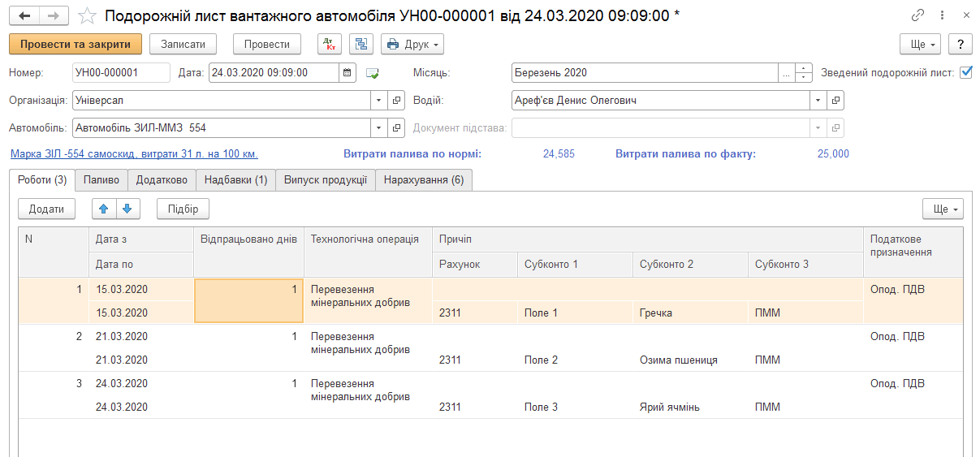The width and height of the screenshot is (980, 457).
Task: Open the Організація record icon
Action: (397, 100)
